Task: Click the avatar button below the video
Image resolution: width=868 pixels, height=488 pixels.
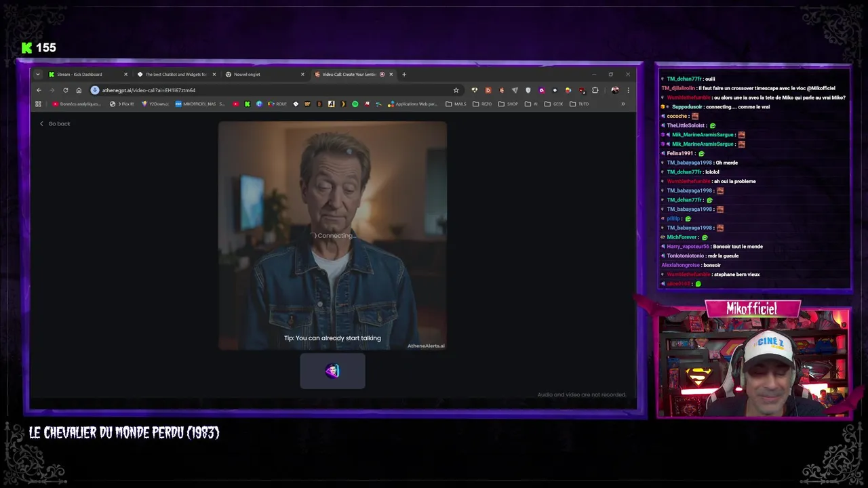Action: (332, 371)
